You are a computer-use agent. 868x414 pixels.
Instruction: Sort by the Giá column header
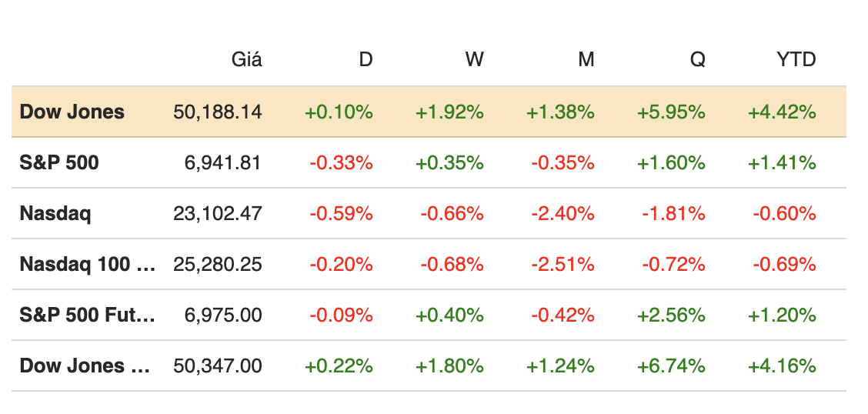[246, 59]
